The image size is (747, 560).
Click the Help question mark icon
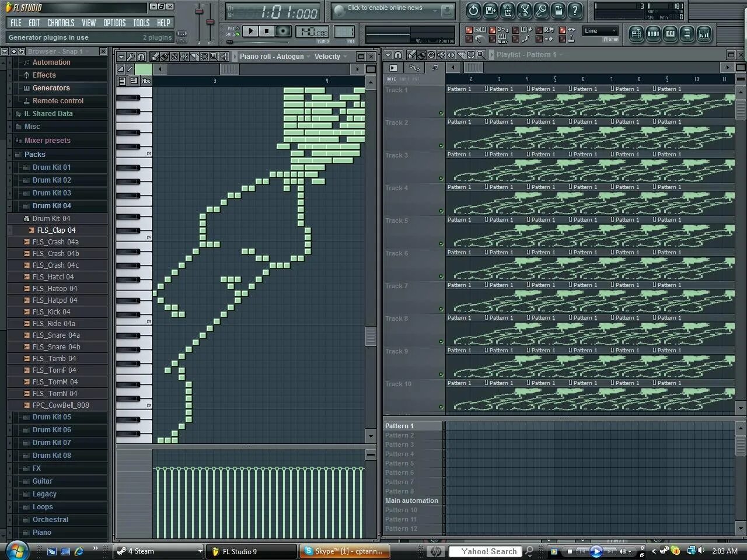[575, 12]
